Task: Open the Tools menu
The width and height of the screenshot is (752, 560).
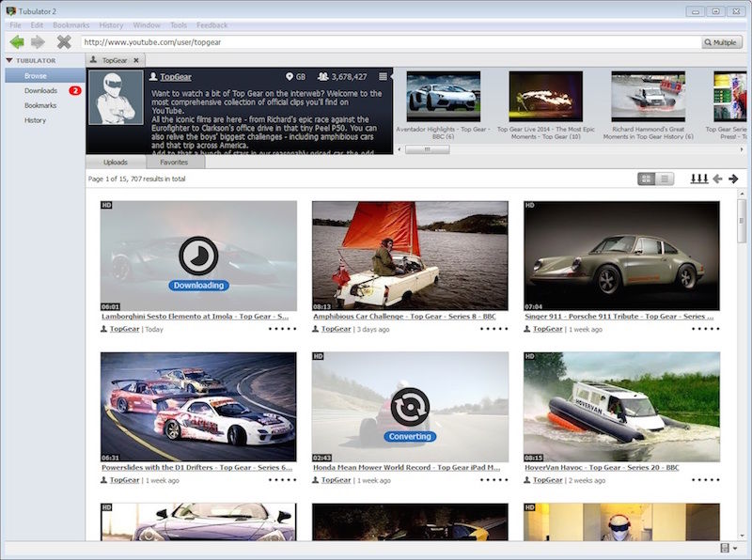Action: pos(179,25)
